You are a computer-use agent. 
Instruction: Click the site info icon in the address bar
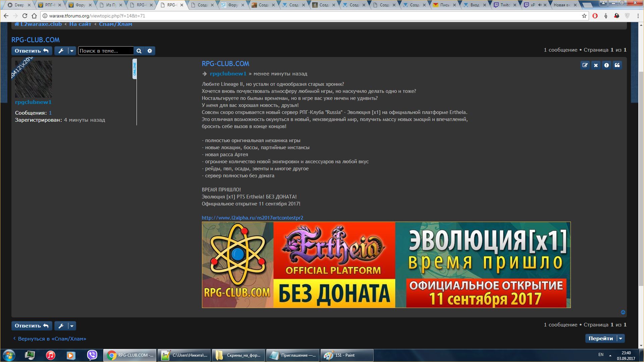click(x=45, y=16)
